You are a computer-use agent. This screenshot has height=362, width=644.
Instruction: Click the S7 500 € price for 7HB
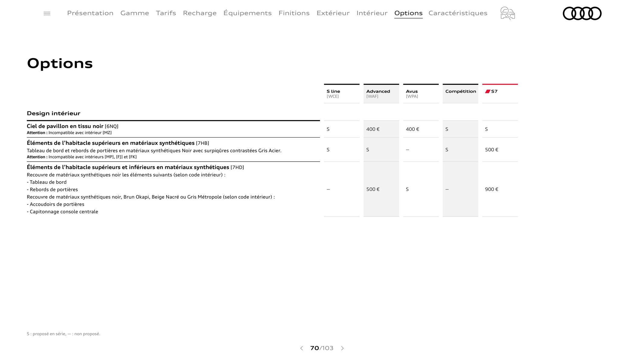pyautogui.click(x=492, y=150)
